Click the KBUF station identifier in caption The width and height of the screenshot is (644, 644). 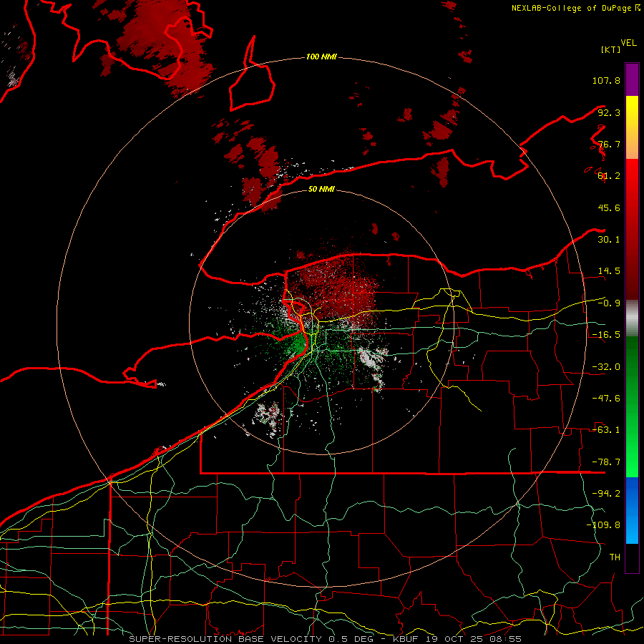pos(406,639)
